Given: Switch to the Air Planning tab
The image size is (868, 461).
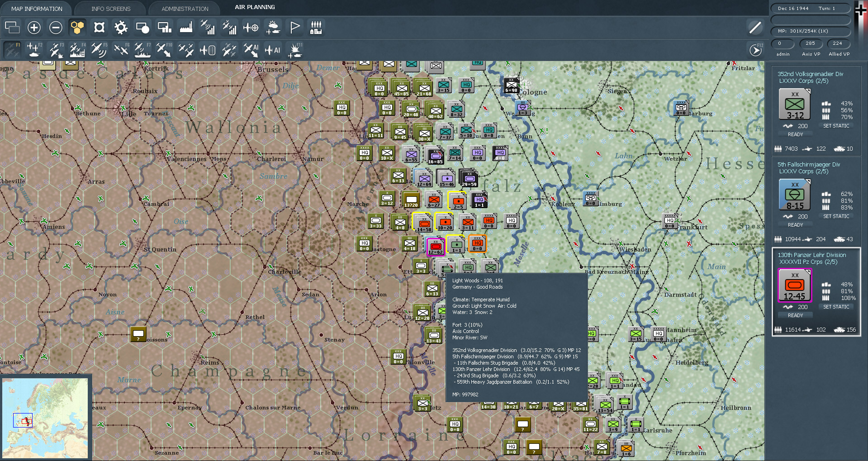Looking at the screenshot, I should (x=255, y=7).
